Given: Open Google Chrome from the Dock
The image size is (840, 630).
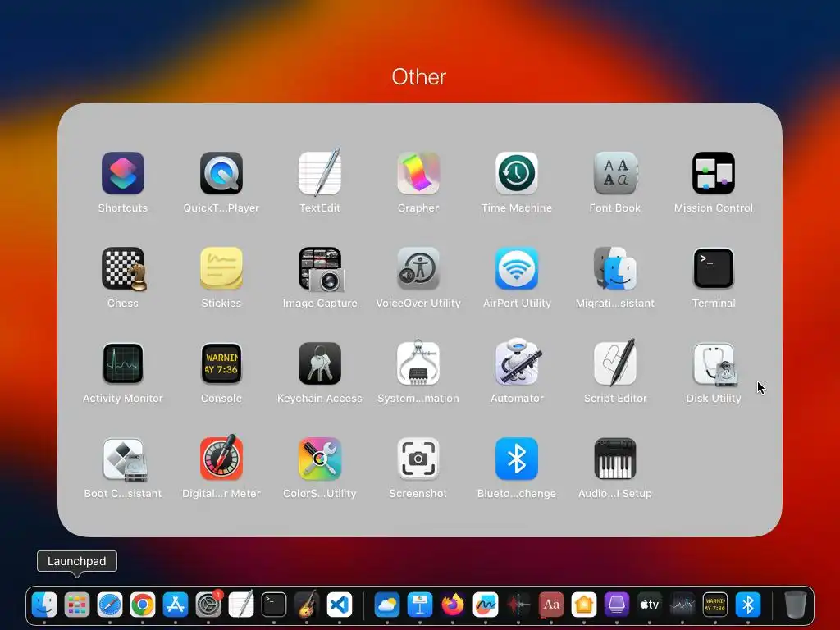Looking at the screenshot, I should pyautogui.click(x=143, y=605).
